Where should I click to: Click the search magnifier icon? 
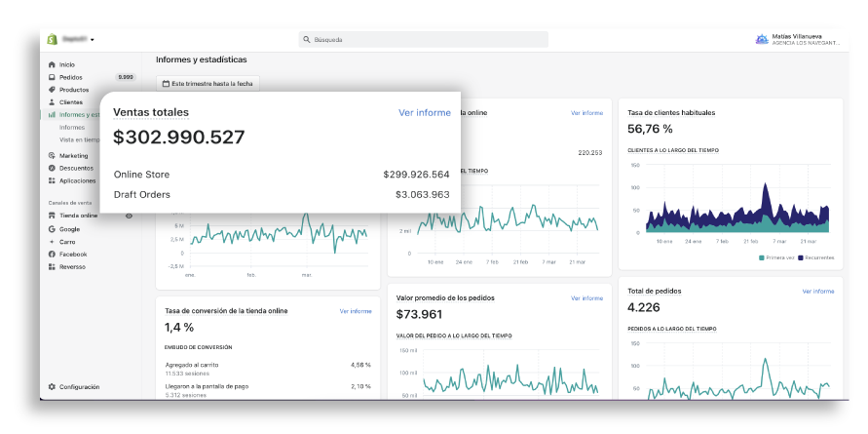point(307,40)
